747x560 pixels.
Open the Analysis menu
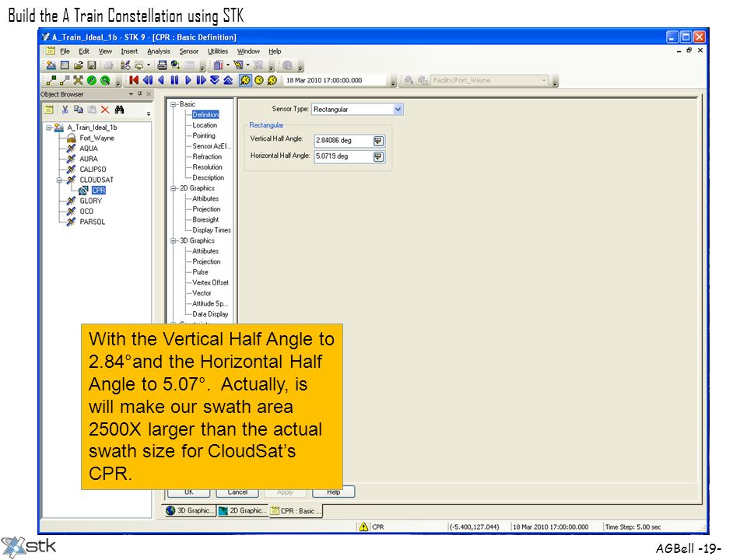(x=159, y=51)
